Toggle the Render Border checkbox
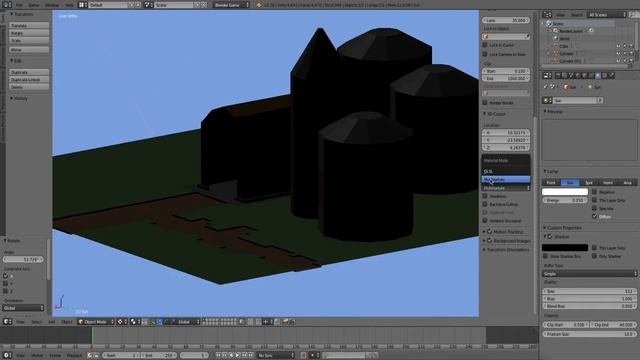This screenshot has width=640, height=360. [485, 102]
